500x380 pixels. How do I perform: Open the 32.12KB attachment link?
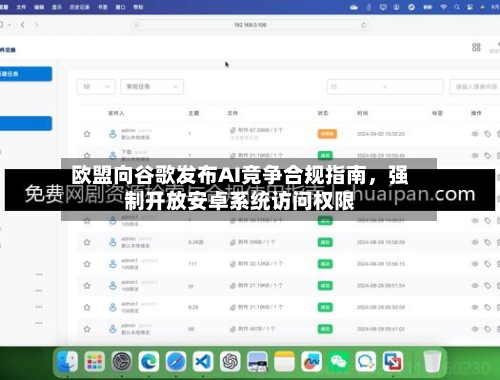[x=256, y=264]
